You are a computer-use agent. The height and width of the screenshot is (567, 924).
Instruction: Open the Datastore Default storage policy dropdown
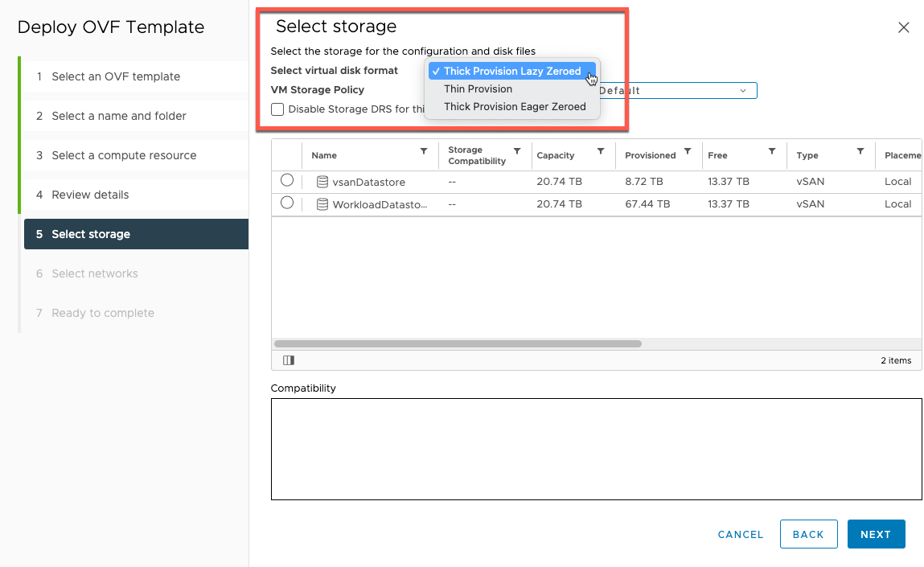click(x=742, y=90)
